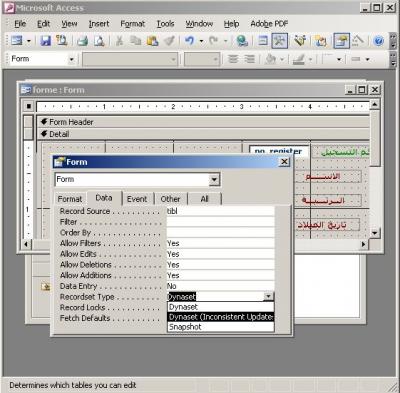Click the Save icon in toolbar
Viewport: 400px width, 393px height.
point(45,41)
